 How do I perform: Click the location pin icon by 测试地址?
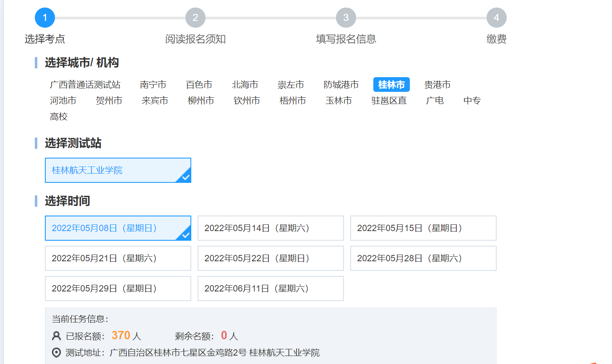(x=56, y=353)
